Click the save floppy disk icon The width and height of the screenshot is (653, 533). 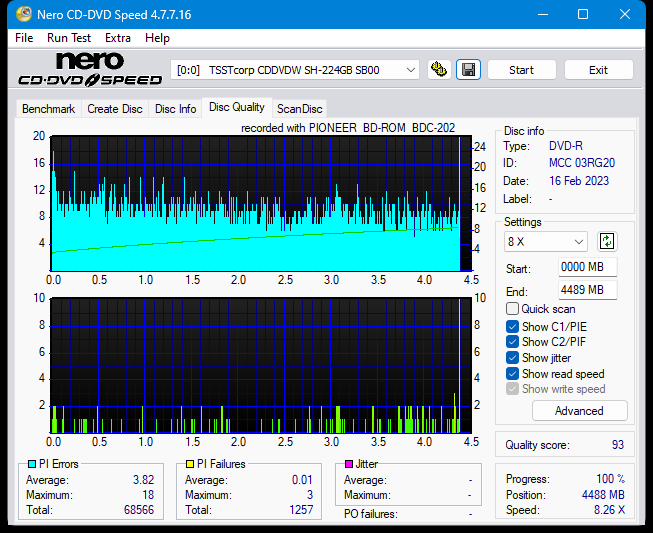(468, 70)
